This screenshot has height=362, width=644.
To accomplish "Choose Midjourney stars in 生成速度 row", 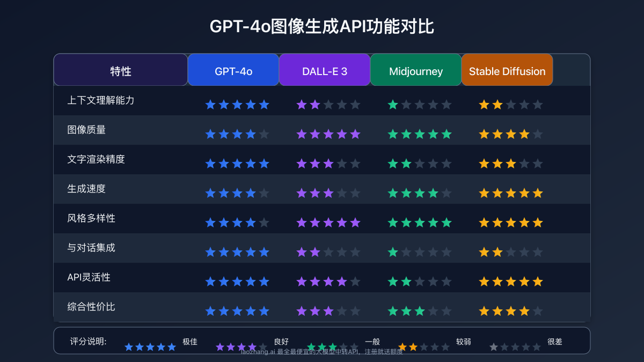I will click(420, 193).
